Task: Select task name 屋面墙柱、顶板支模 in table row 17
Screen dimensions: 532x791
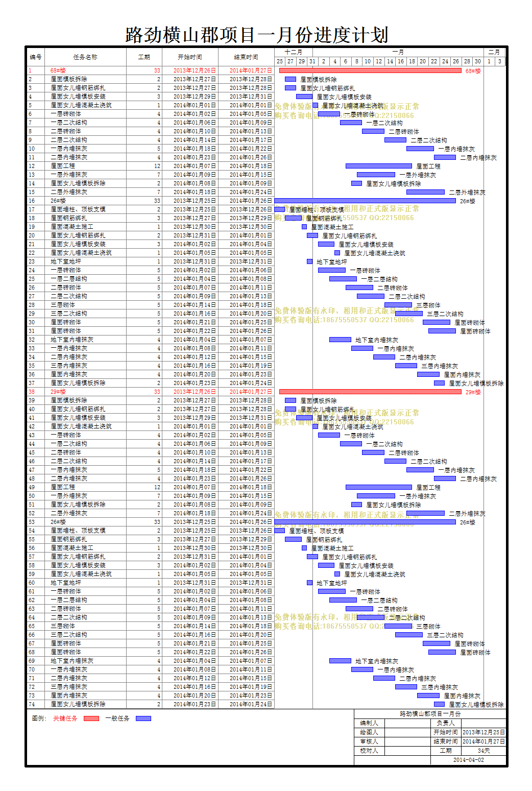Action: (78, 209)
